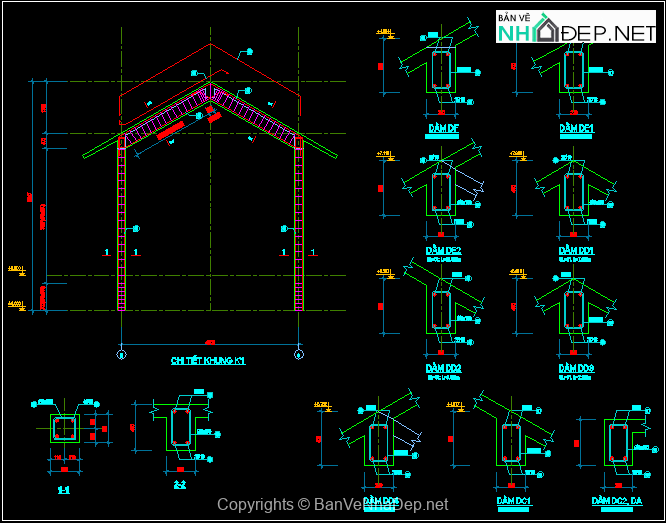
Task: Click the red rebar callout on left rafter
Action: [x=169, y=129]
